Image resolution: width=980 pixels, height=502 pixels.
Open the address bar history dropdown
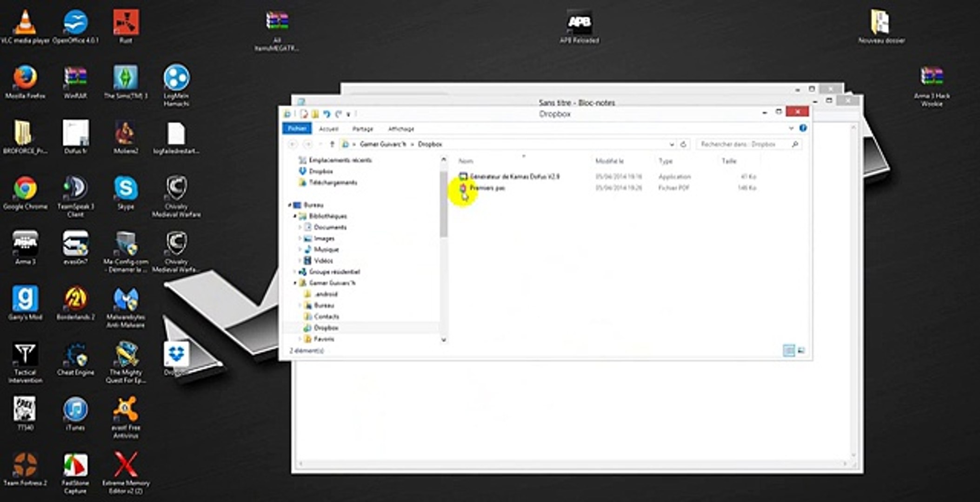pyautogui.click(x=672, y=145)
